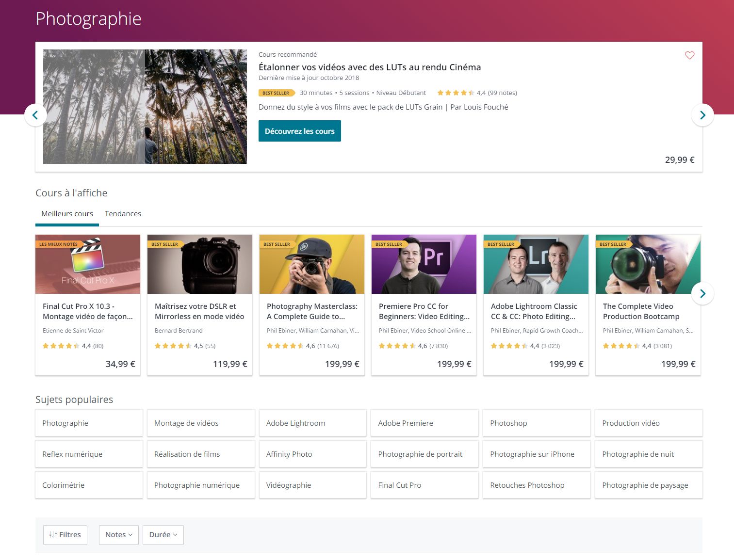Click the Maîtrisez votre DSLR et Mirrorless title

click(x=199, y=311)
